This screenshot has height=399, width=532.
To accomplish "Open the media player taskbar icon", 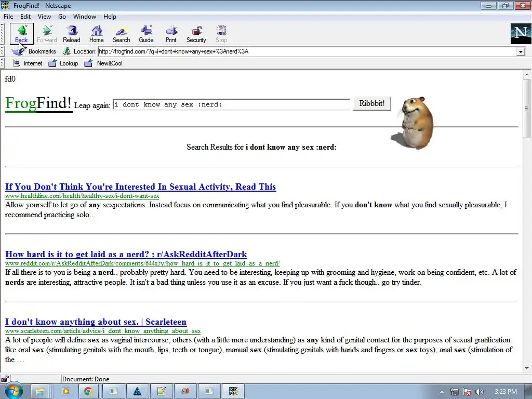I will [65, 392].
